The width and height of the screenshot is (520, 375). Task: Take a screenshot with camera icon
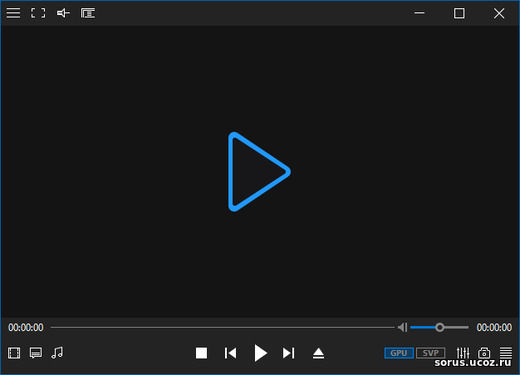tap(484, 353)
